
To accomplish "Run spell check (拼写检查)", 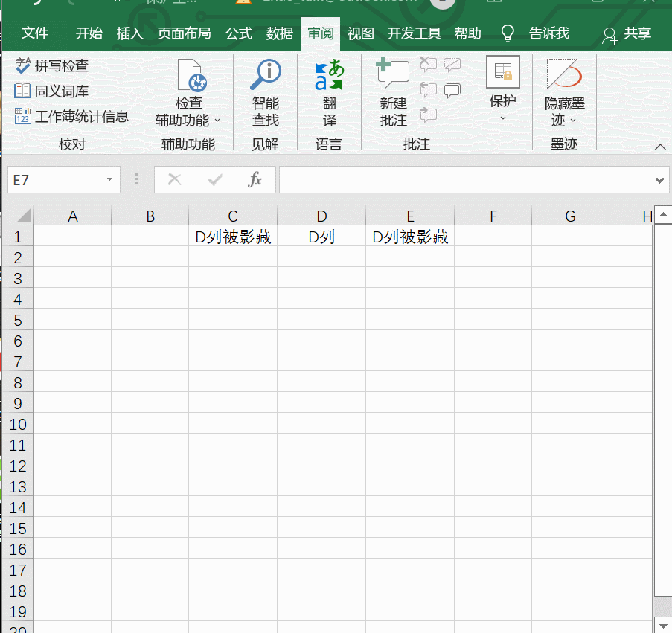I will [51, 65].
